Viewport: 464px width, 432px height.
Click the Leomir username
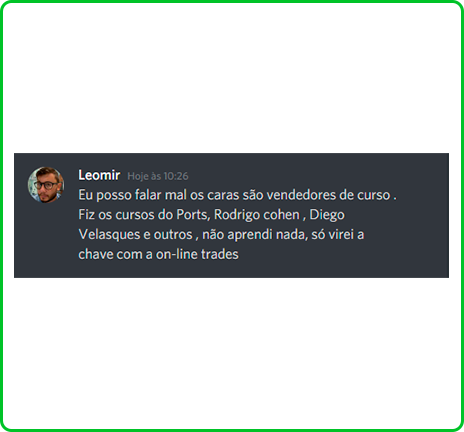[99, 175]
